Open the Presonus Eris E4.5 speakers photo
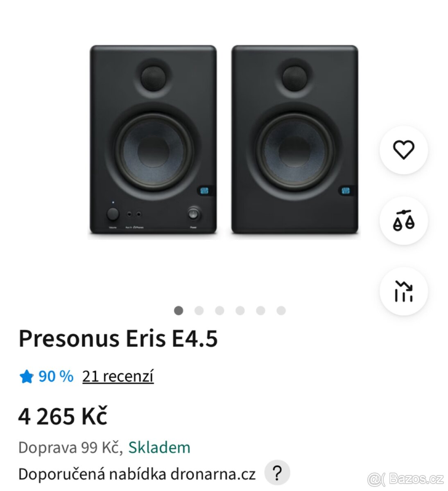This screenshot has width=448, height=491. point(224,140)
